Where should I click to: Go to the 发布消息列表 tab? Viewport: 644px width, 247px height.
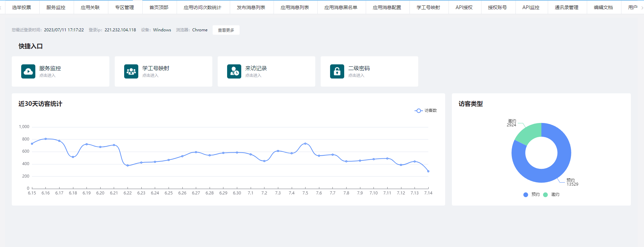(x=251, y=7)
